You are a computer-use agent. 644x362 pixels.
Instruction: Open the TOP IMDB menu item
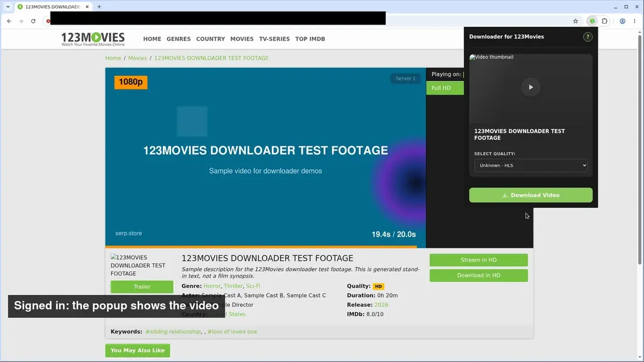pyautogui.click(x=310, y=39)
